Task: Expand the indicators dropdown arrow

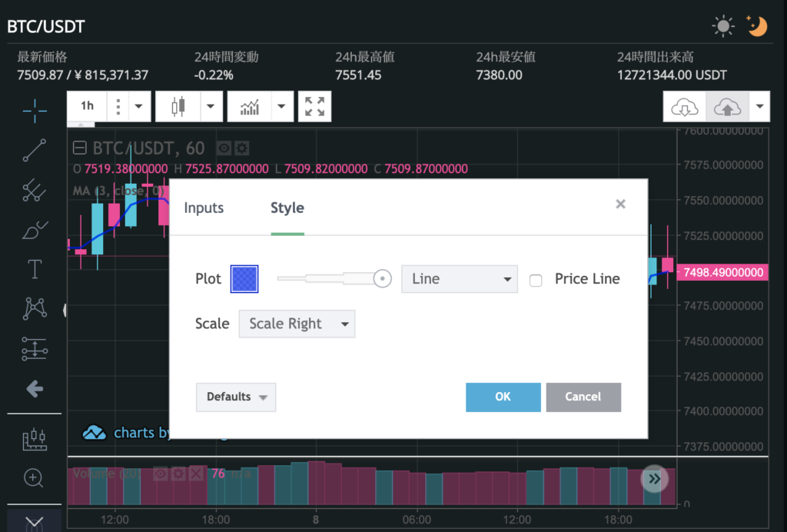Action: pyautogui.click(x=281, y=106)
